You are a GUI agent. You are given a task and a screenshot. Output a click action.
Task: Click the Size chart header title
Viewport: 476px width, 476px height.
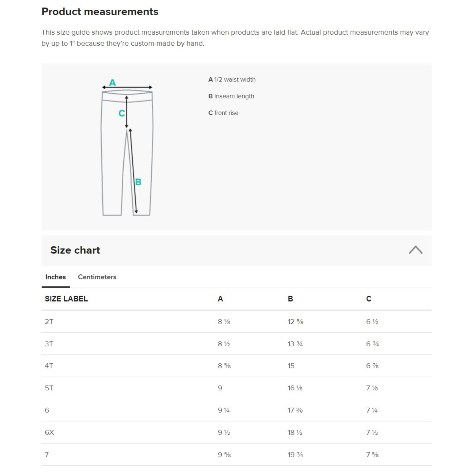75,250
